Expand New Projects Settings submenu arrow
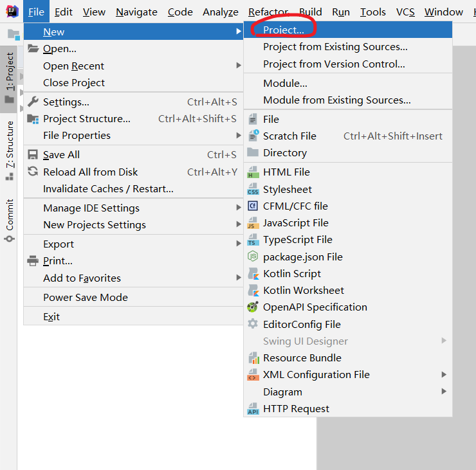This screenshot has width=476, height=470. (239, 224)
